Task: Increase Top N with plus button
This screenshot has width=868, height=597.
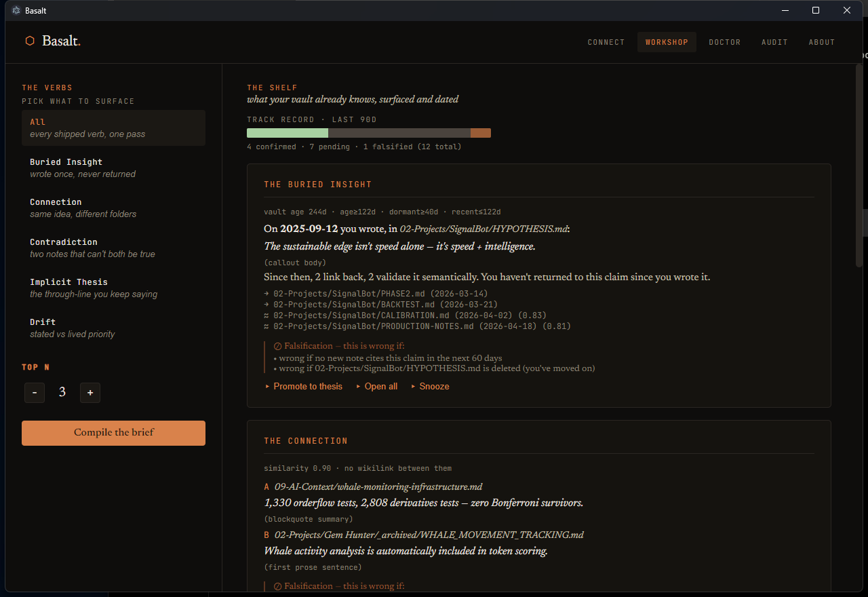Action: (90, 392)
